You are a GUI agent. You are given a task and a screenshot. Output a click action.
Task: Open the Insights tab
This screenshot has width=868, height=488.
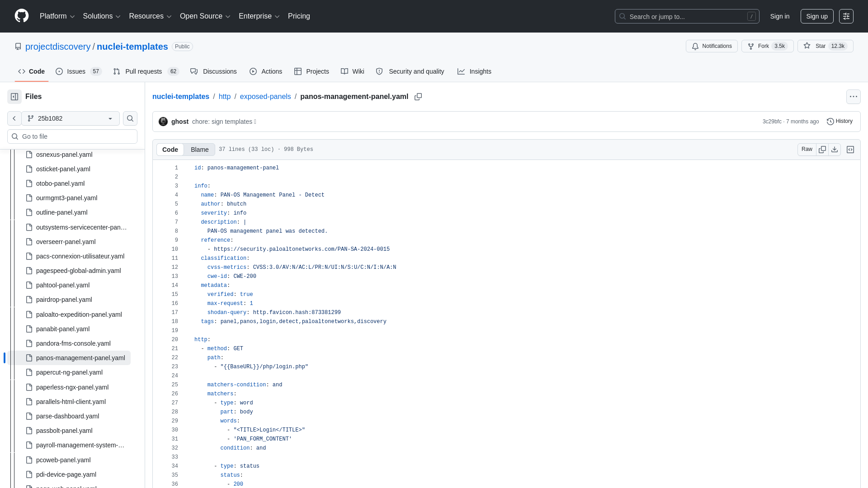point(474,71)
